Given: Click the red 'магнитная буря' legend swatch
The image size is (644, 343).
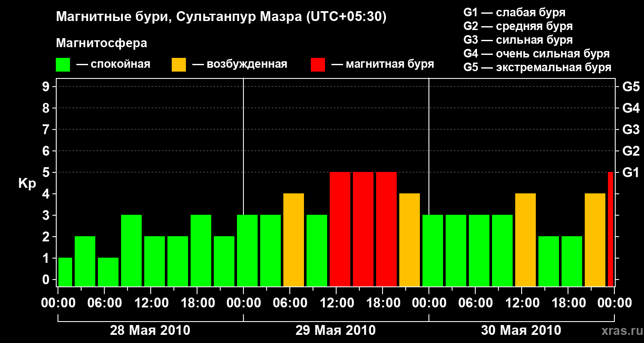Looking at the screenshot, I should point(318,65).
